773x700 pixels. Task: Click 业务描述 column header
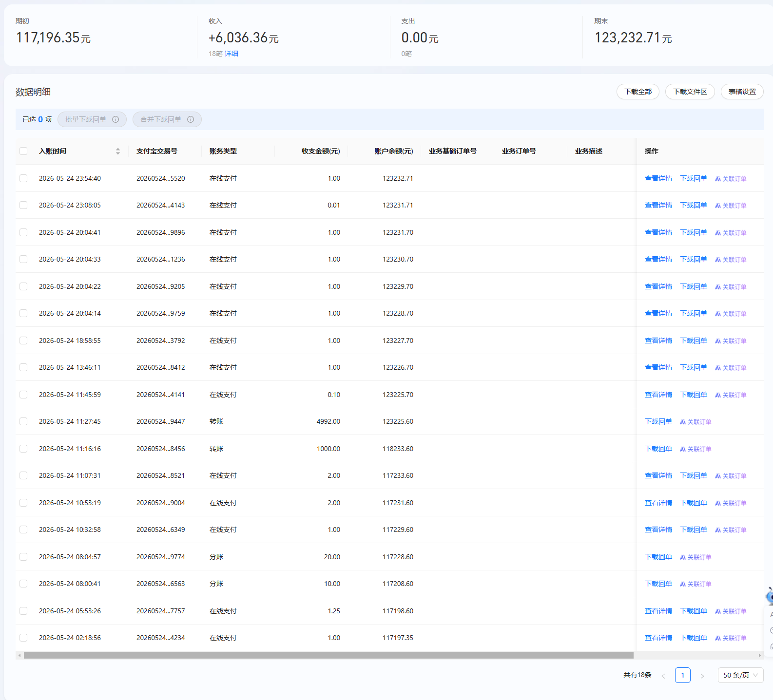(x=589, y=151)
